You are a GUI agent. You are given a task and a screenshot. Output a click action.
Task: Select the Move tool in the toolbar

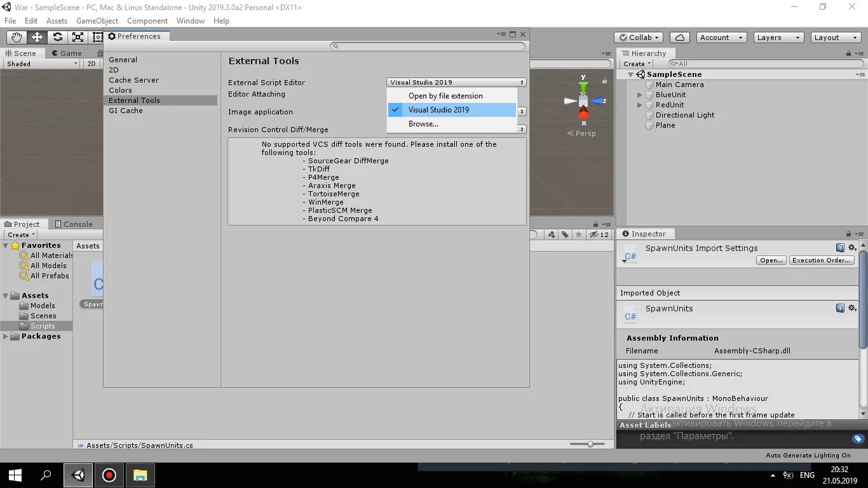pos(37,37)
